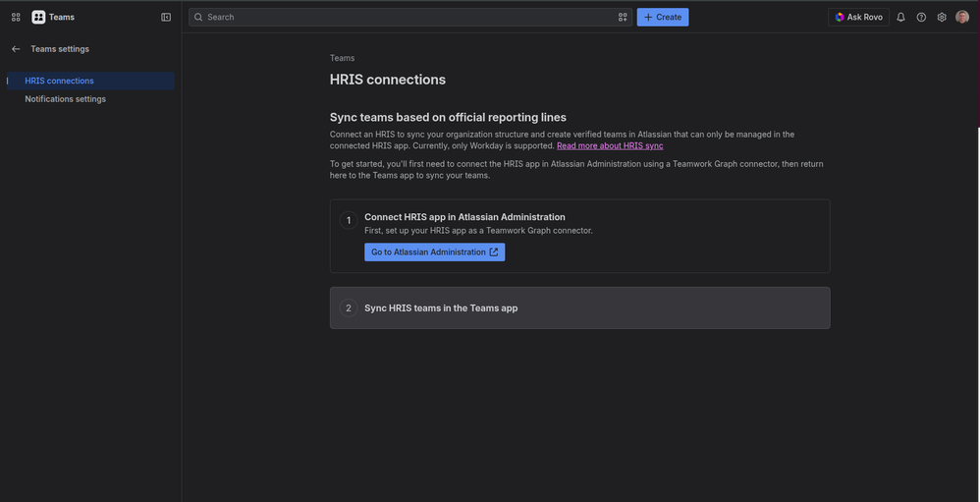
Task: Click the Teams app name in header
Action: [62, 18]
